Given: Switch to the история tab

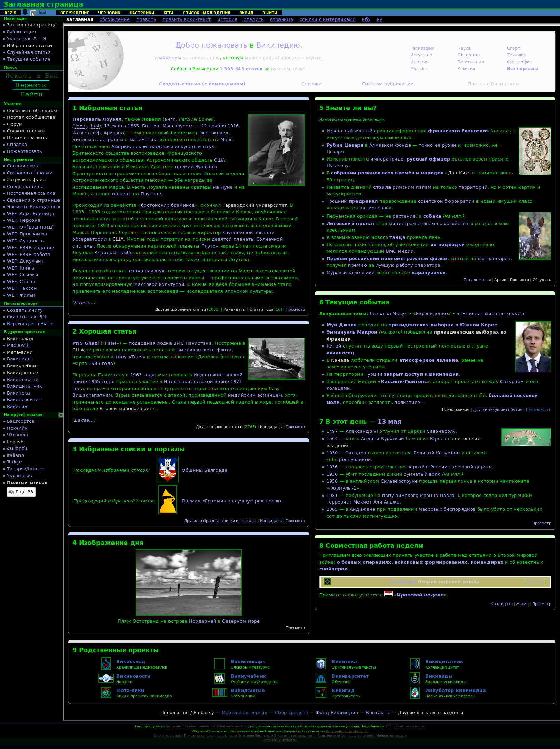Looking at the screenshot, I should tap(227, 19).
